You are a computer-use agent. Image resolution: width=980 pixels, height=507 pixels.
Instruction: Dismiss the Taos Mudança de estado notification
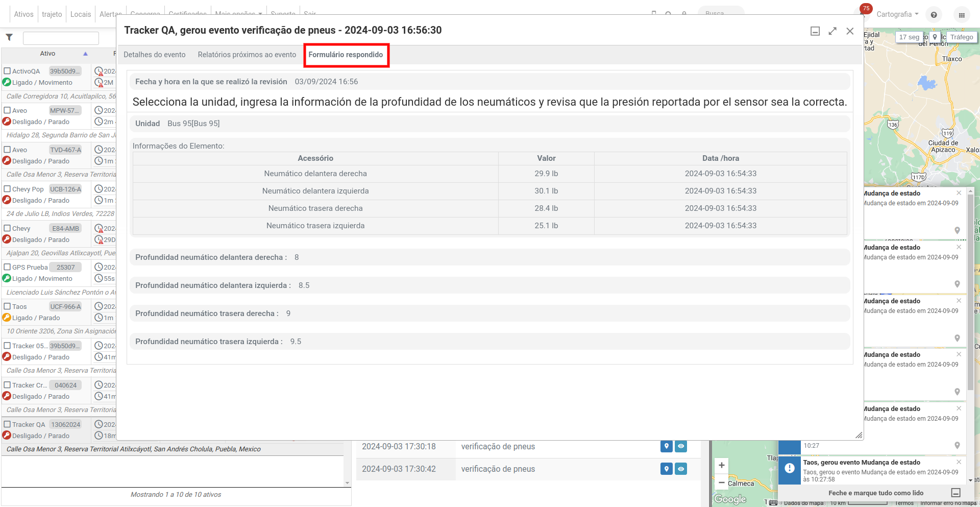click(959, 462)
